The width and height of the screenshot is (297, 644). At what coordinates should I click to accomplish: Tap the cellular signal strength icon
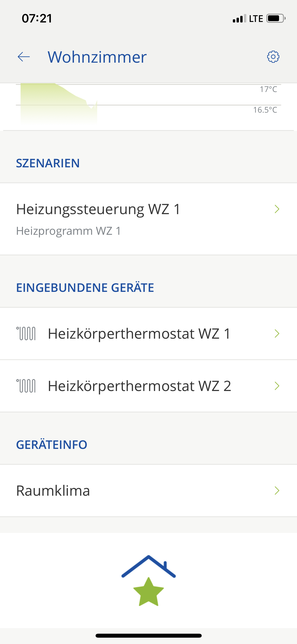coord(239,19)
